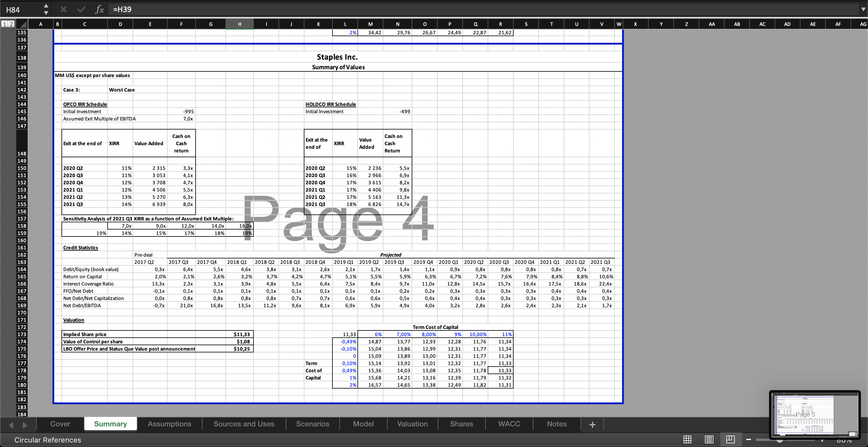
Task: Open the WACC sheet tab
Action: pos(509,424)
